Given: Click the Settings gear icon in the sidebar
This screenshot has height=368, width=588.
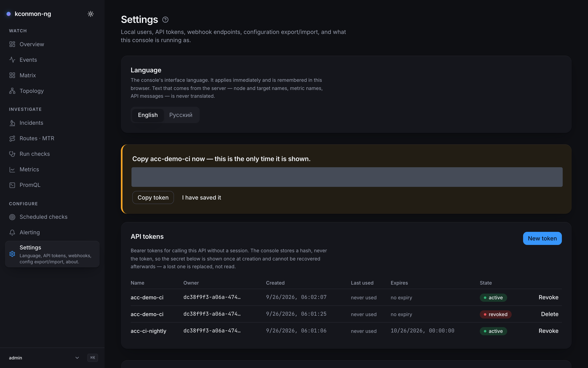Looking at the screenshot, I should click(12, 254).
